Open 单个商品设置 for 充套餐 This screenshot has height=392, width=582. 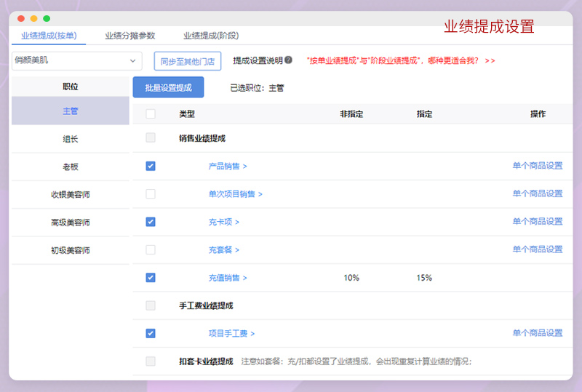pos(538,249)
